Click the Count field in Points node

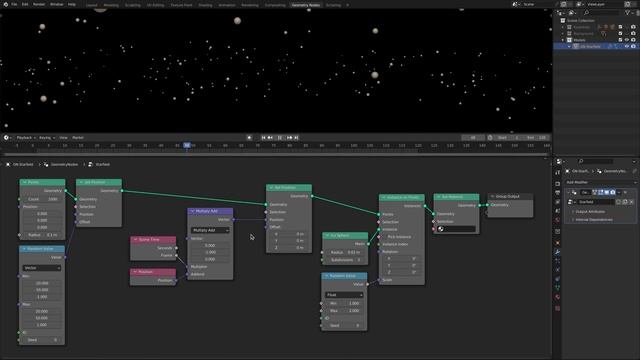[x=42, y=199]
